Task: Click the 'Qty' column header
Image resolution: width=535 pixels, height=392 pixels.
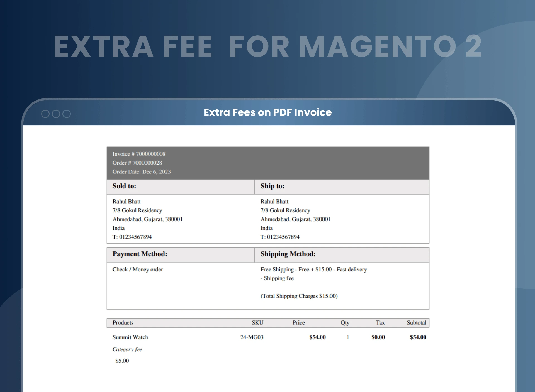Action: (345, 323)
